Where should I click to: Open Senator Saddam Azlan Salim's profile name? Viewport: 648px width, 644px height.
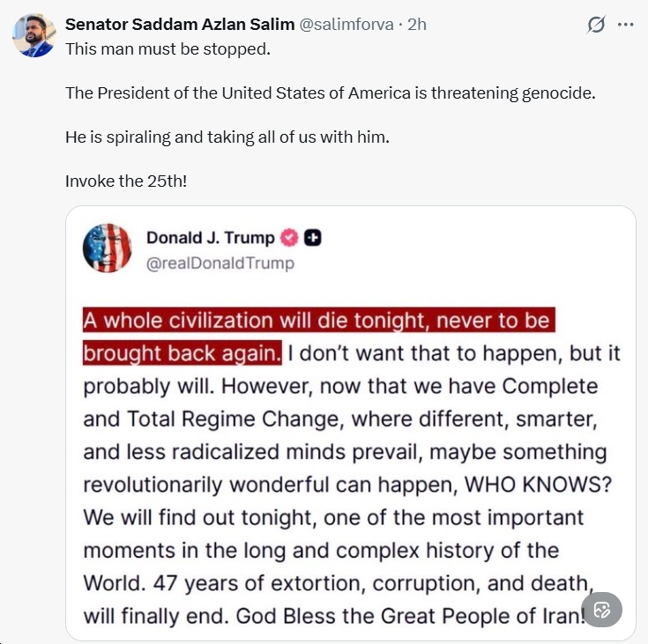[180, 25]
